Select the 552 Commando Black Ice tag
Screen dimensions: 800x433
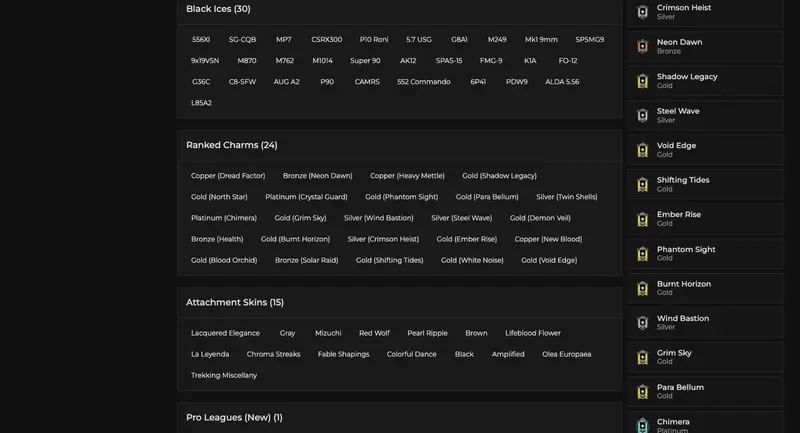pyautogui.click(x=423, y=82)
